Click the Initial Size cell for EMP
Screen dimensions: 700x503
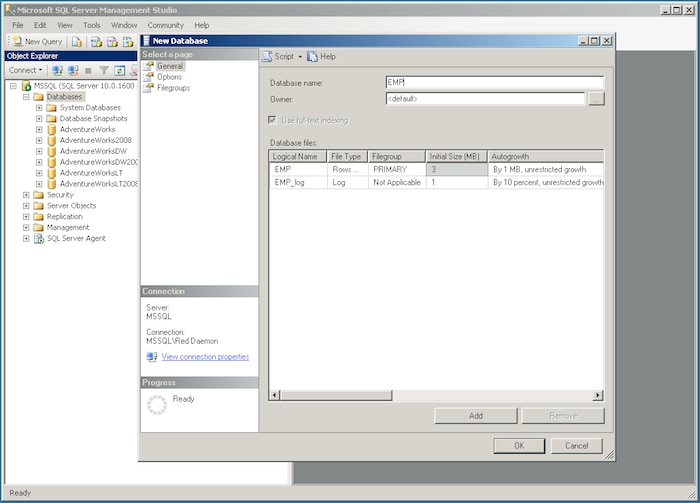pos(457,170)
